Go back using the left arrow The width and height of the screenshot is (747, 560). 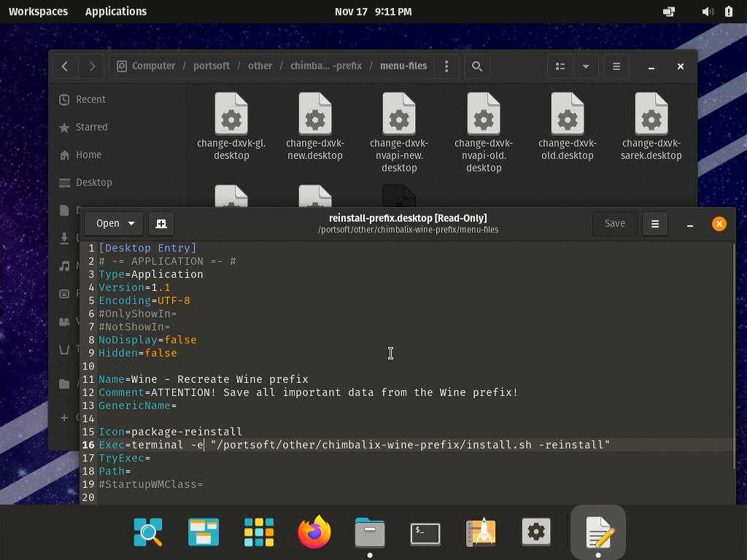[x=65, y=66]
